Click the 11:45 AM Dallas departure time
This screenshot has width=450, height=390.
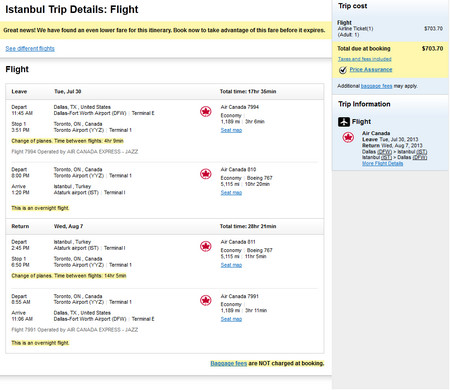[22, 113]
